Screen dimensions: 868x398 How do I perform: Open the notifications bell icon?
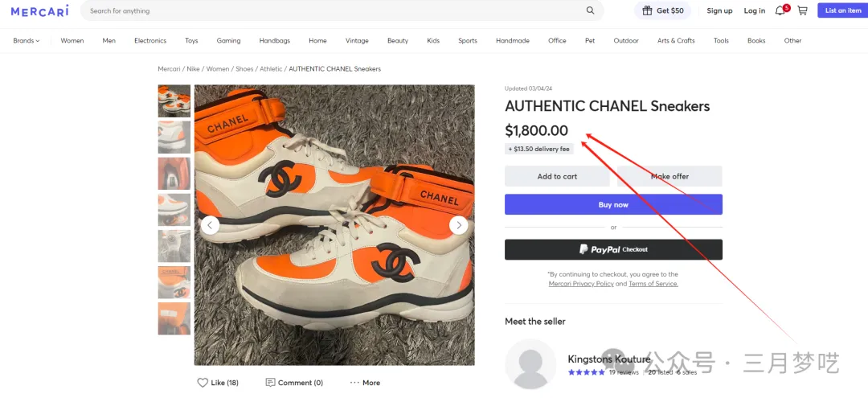780,10
